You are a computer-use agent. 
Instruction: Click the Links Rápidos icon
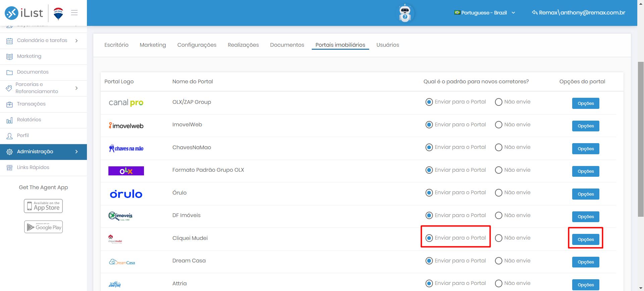pyautogui.click(x=9, y=168)
